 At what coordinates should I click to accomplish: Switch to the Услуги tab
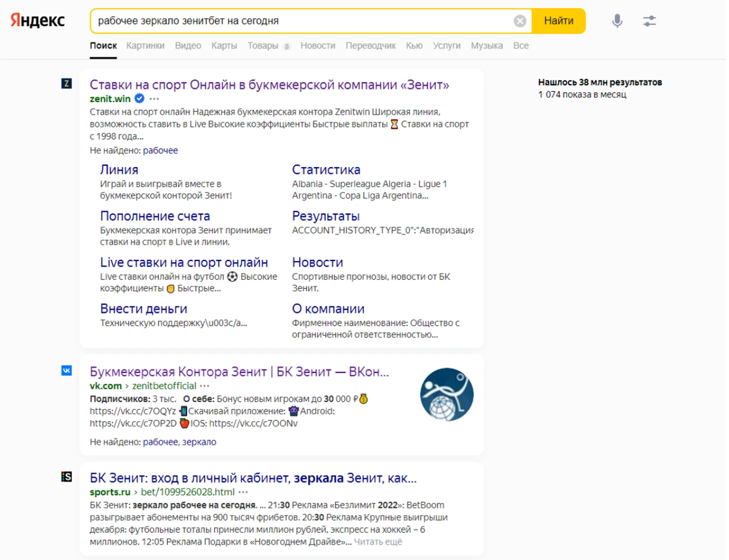446,45
